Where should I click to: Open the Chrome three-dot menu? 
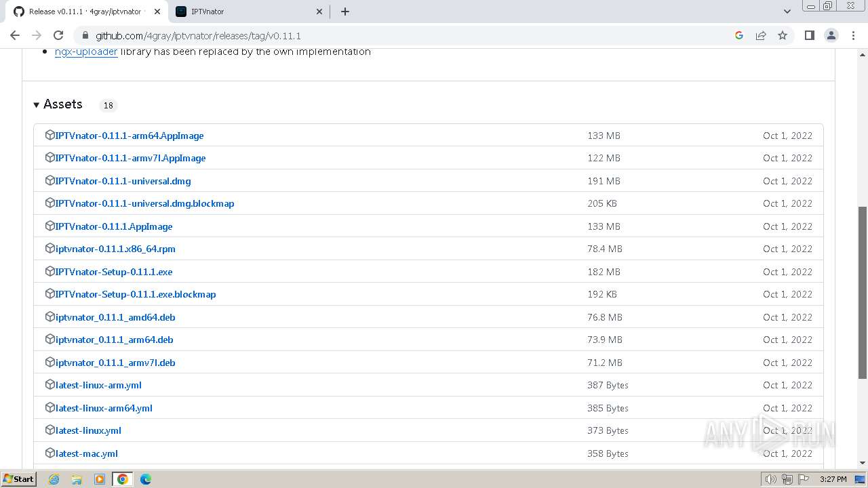point(852,35)
